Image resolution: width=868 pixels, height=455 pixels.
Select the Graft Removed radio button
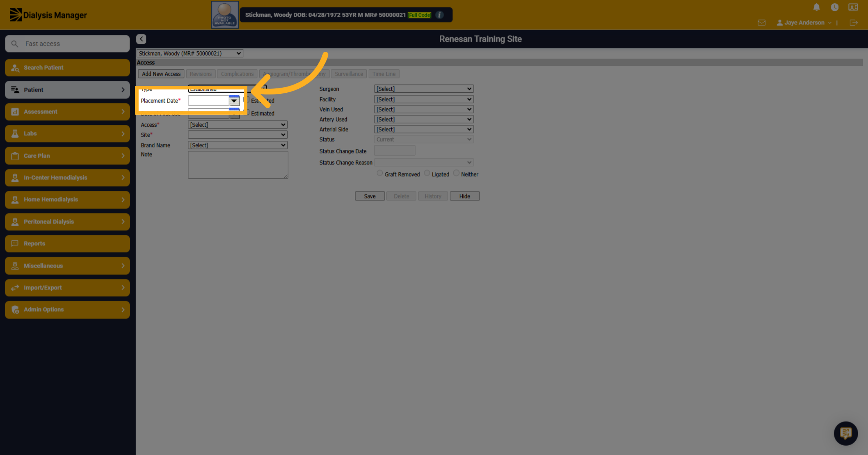coord(379,173)
